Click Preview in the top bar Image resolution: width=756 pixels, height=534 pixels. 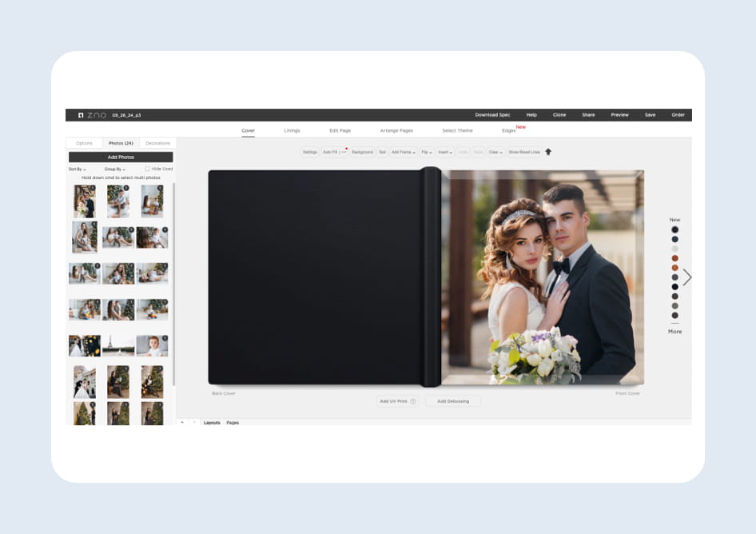(x=619, y=115)
